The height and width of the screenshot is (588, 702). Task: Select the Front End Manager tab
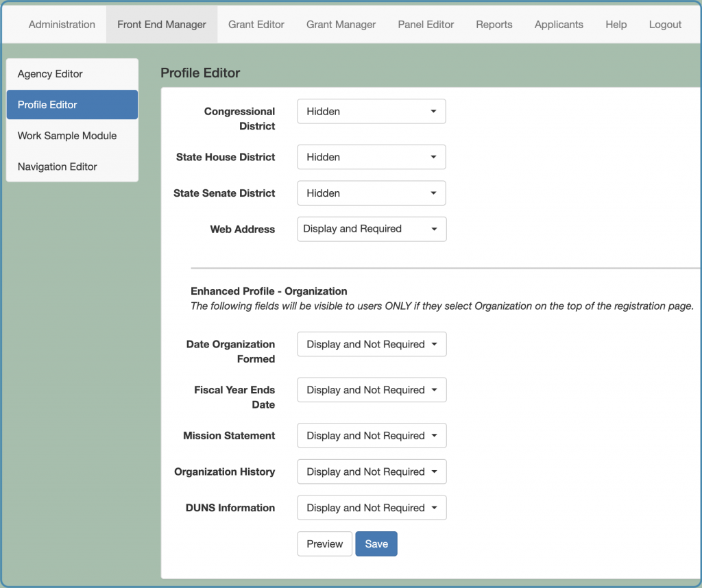click(x=161, y=24)
